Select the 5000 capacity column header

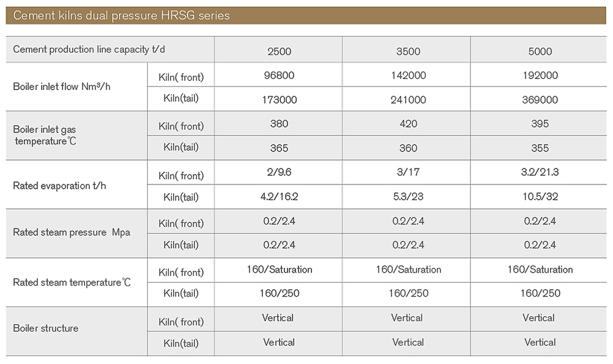(x=540, y=51)
